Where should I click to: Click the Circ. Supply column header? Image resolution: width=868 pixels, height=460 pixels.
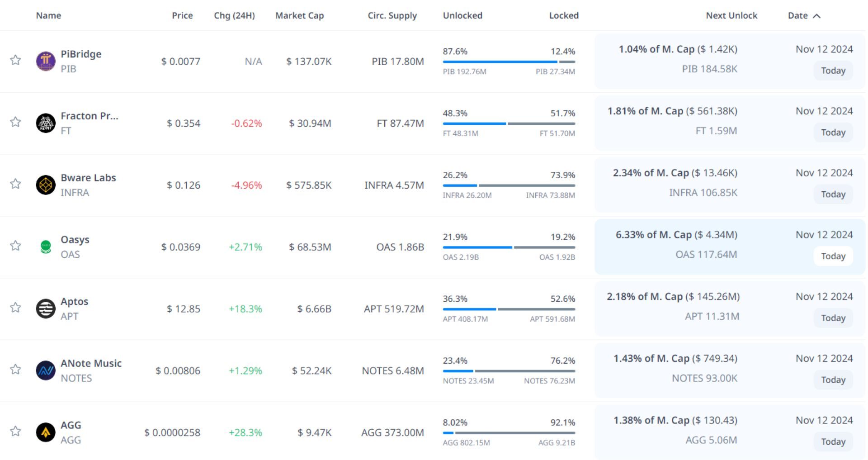tap(392, 15)
